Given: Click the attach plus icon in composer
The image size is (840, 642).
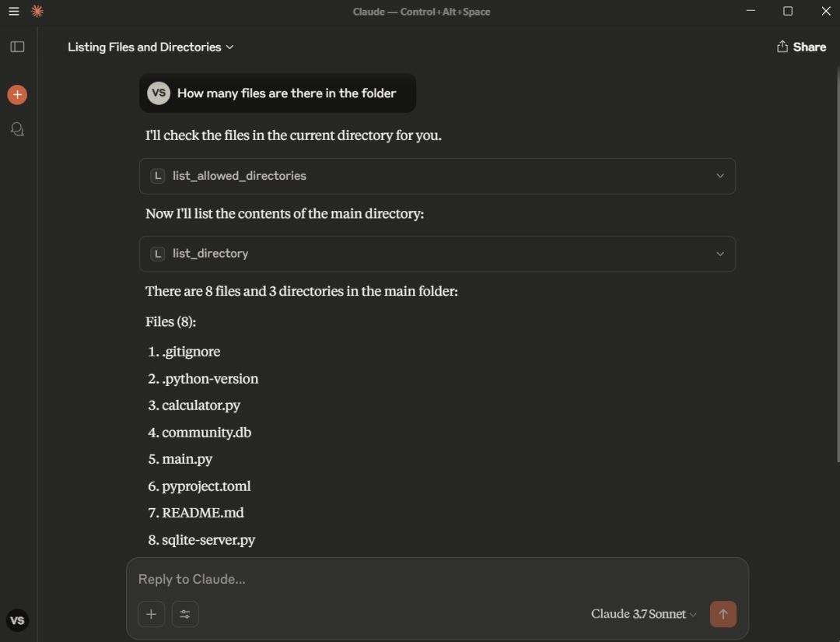Looking at the screenshot, I should pyautogui.click(x=151, y=614).
